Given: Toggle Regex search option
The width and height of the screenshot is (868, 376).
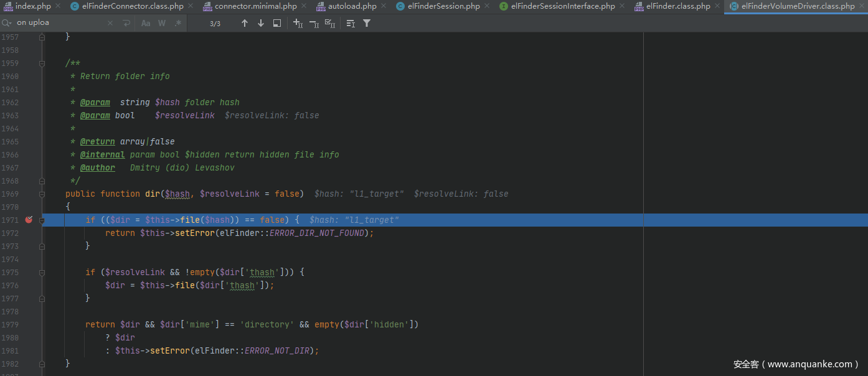Looking at the screenshot, I should (178, 23).
